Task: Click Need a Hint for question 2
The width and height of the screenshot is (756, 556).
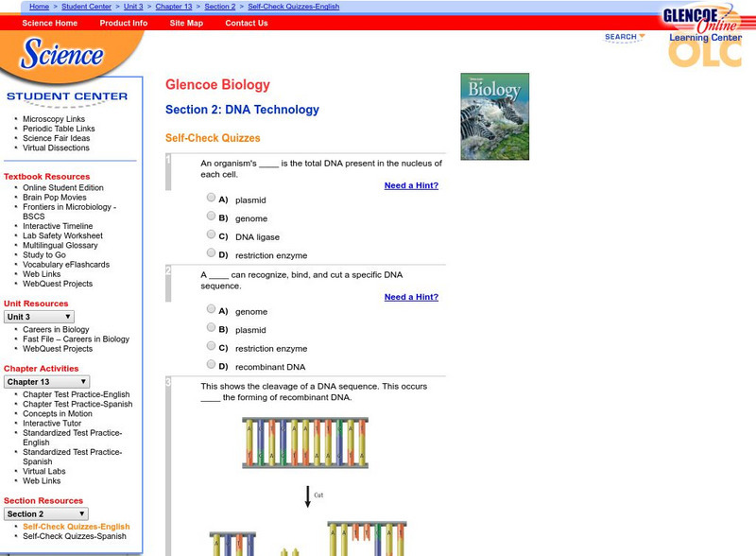Action: (411, 297)
